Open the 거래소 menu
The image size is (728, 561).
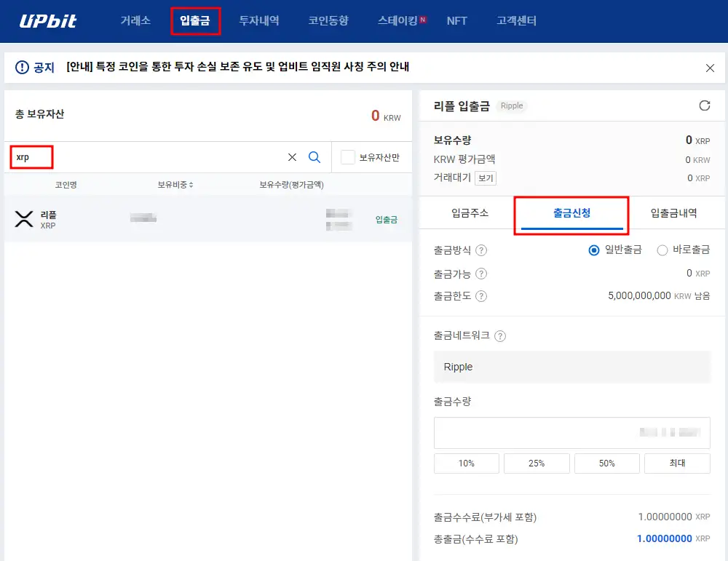point(135,20)
